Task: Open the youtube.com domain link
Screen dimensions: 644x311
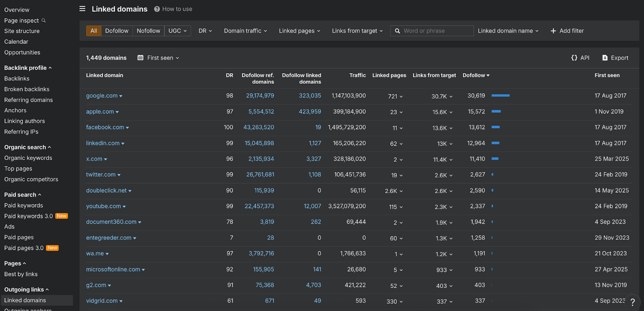Action: pyautogui.click(x=103, y=206)
